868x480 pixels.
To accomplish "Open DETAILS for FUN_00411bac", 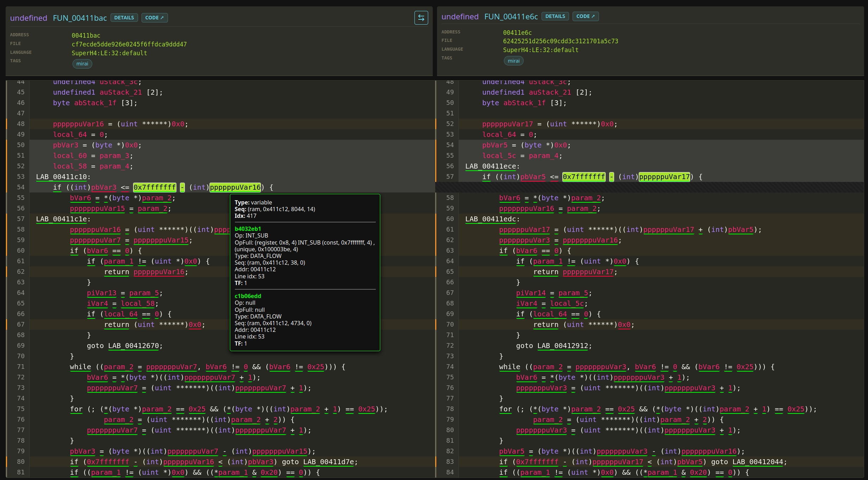I will 124,18.
